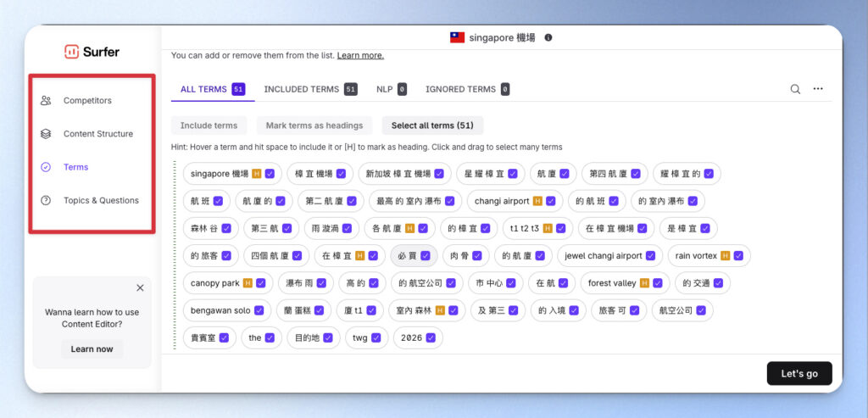
Task: Select the 目的地 term chip
Action: point(314,337)
